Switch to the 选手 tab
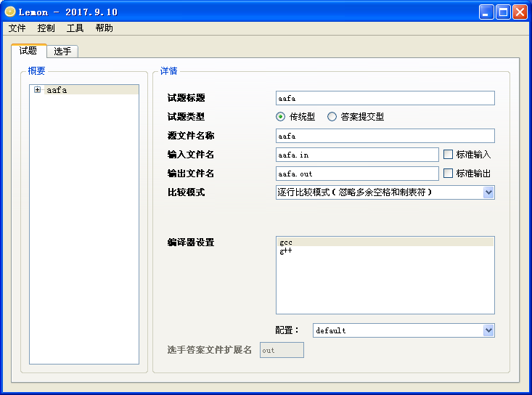The width and height of the screenshot is (532, 395). point(62,52)
